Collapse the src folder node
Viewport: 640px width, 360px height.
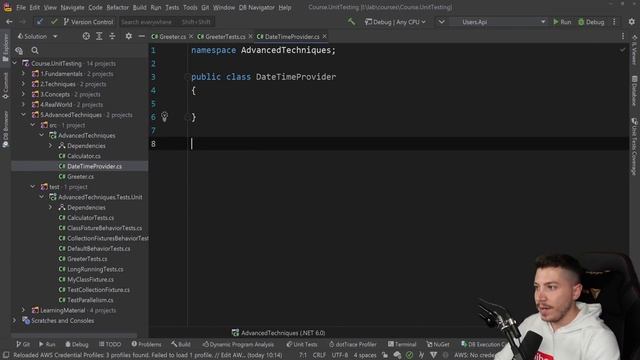[x=33, y=125]
